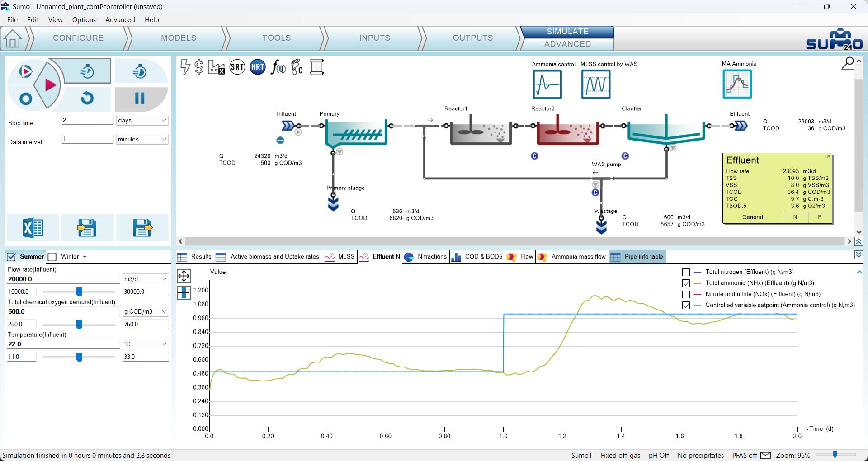The height and width of the screenshot is (461, 868).
Task: Close the Effluent info box
Action: point(828,156)
